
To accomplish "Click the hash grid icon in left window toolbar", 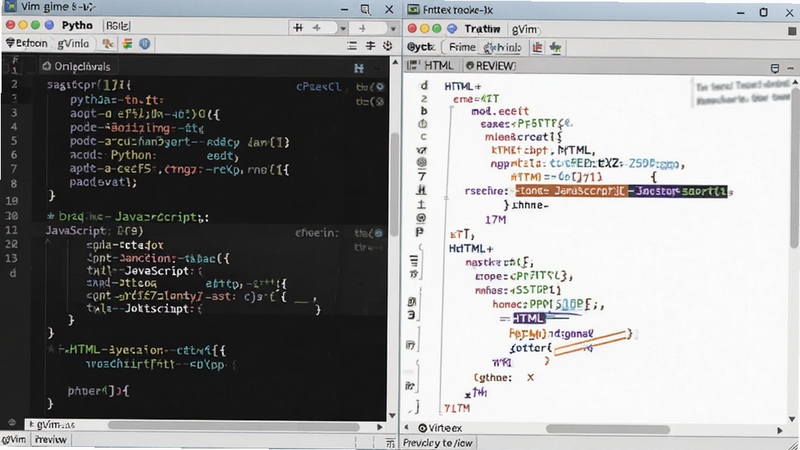I will coord(298,28).
